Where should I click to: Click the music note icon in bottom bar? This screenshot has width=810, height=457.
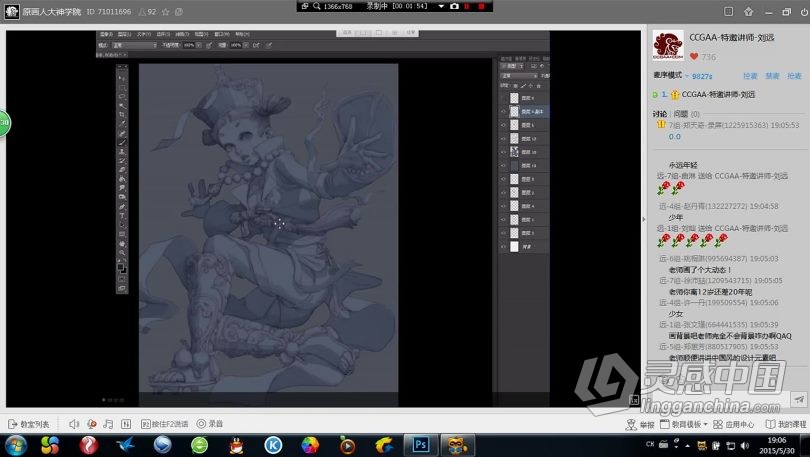coord(108,424)
